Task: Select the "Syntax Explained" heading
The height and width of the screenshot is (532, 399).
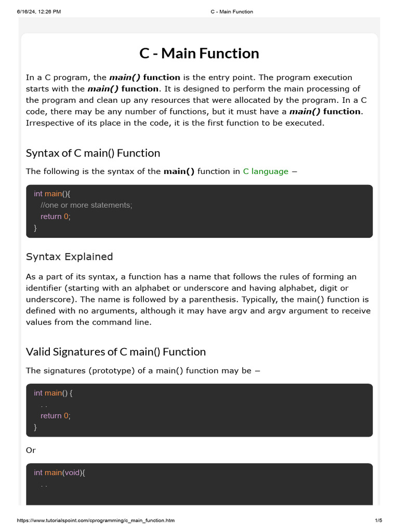Action: tap(69, 257)
